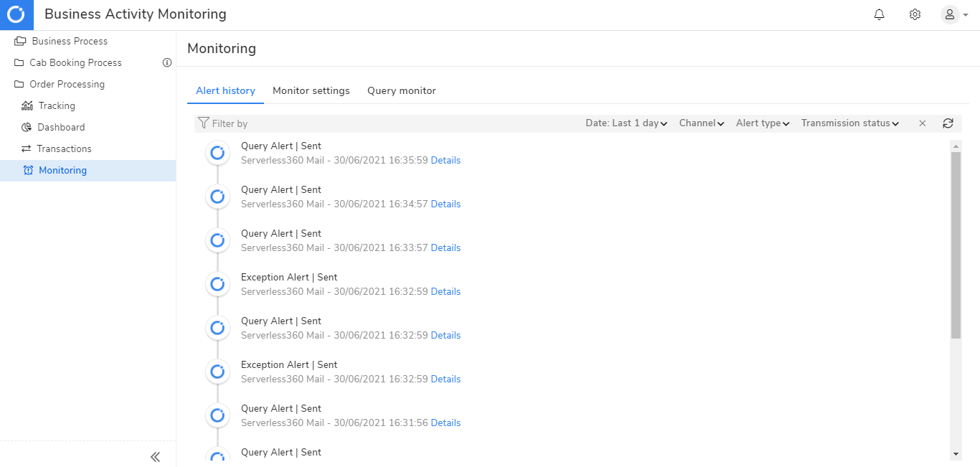Click the 16:33:57 alert timeline icon

coord(217,240)
